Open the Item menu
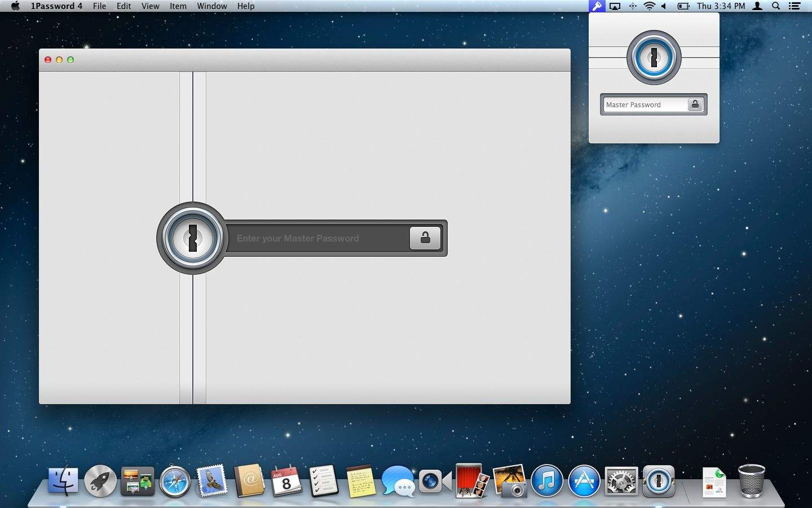Viewport: 812px width, 508px height. pyautogui.click(x=178, y=6)
